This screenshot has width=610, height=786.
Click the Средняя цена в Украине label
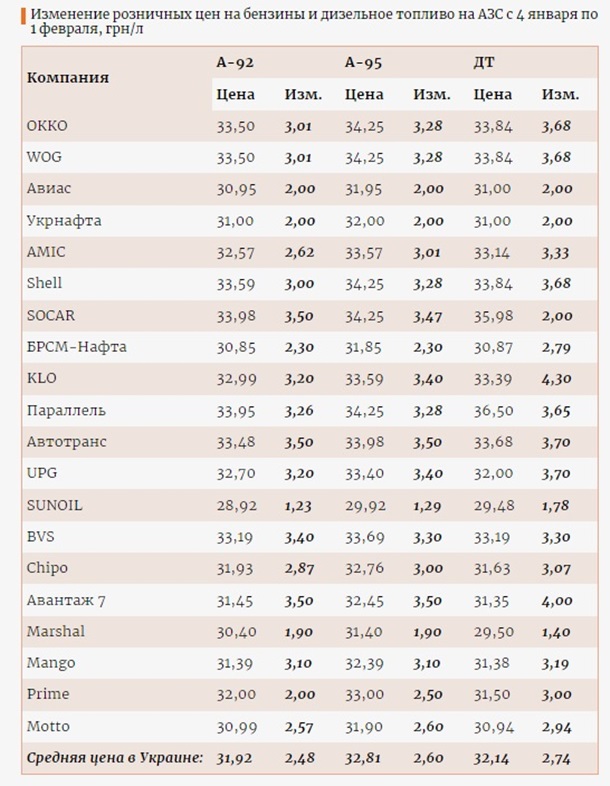pyautogui.click(x=115, y=757)
